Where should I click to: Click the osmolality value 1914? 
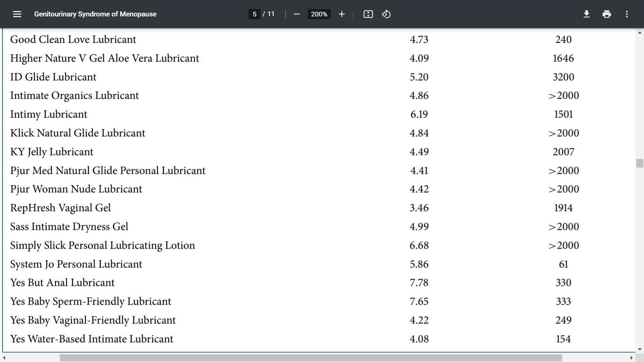click(x=563, y=208)
